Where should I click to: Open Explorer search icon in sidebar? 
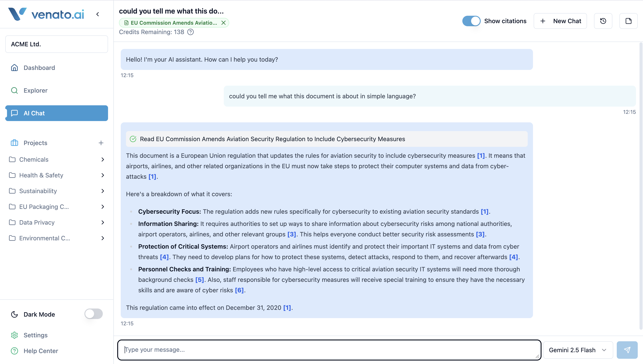click(14, 90)
